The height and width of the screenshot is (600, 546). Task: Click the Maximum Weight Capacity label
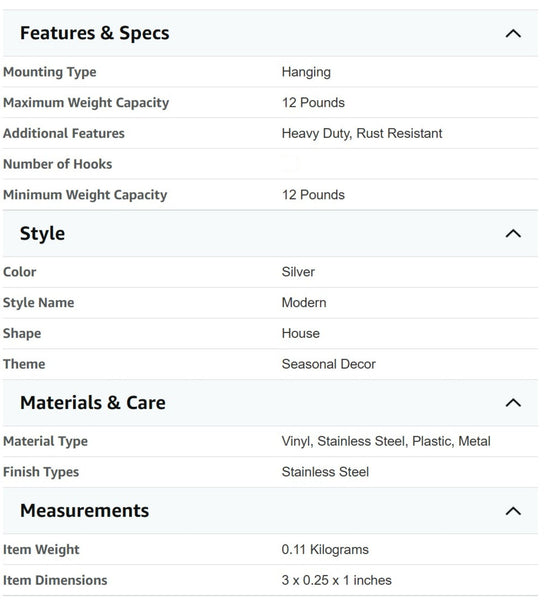(86, 103)
